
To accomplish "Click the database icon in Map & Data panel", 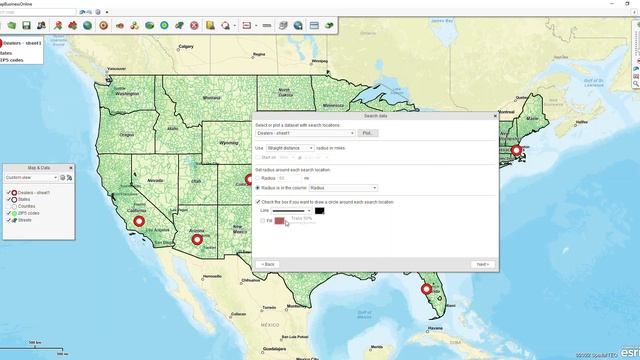I will tap(62, 178).
